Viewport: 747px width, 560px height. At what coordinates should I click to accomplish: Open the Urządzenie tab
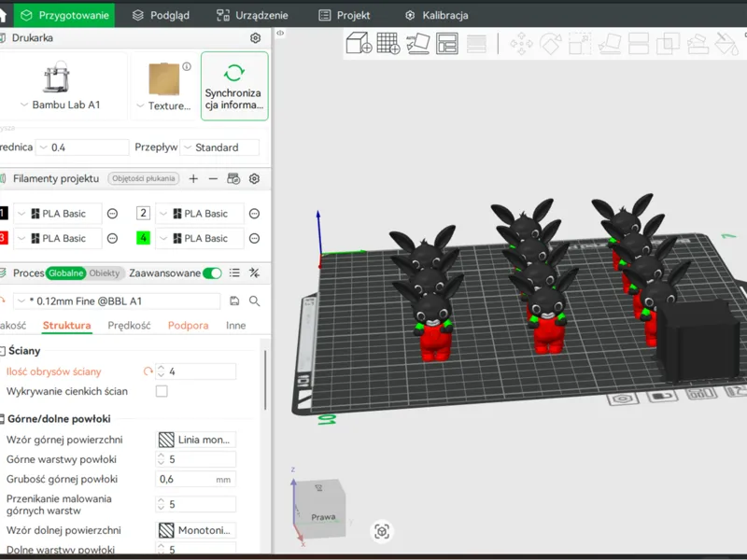(252, 15)
